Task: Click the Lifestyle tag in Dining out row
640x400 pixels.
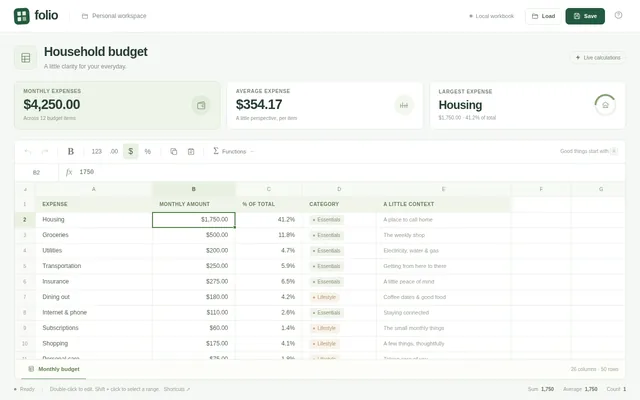Action: click(324, 297)
